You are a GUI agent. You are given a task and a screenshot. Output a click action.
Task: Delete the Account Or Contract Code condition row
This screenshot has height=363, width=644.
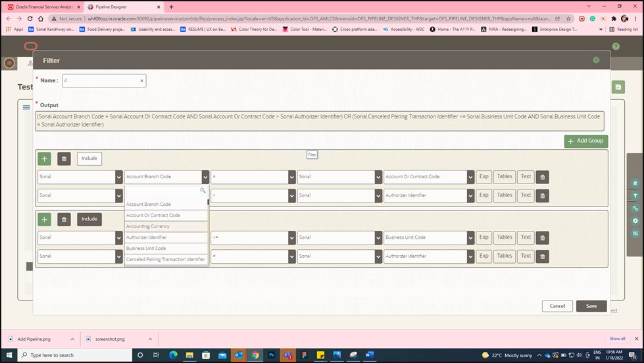(543, 177)
